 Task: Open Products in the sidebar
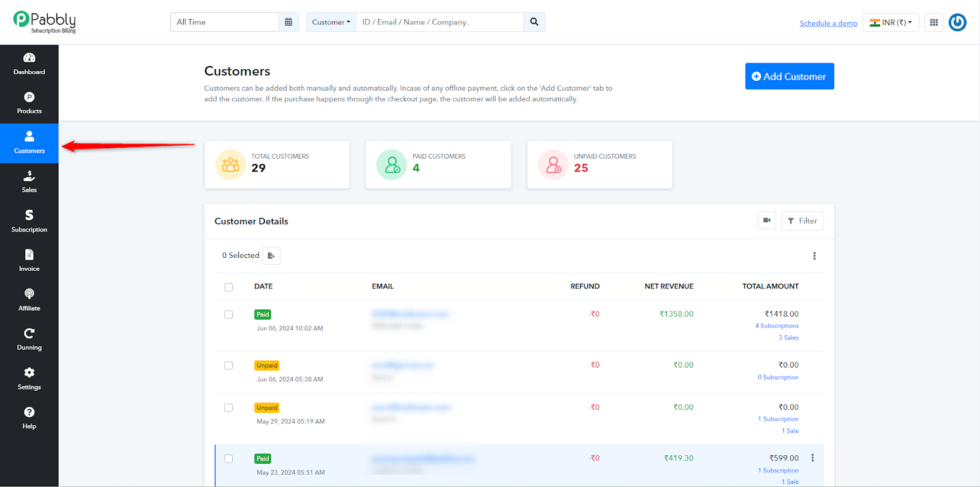pos(29,104)
